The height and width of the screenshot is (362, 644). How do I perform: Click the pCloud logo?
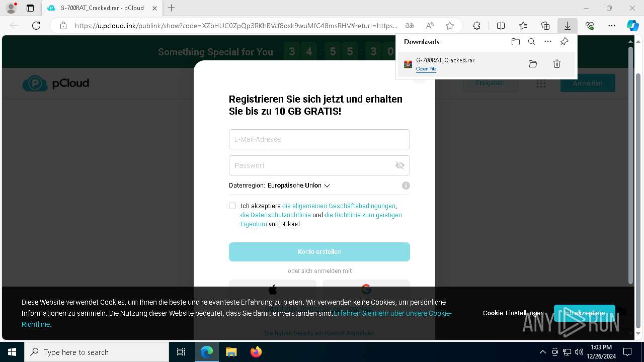point(56,83)
